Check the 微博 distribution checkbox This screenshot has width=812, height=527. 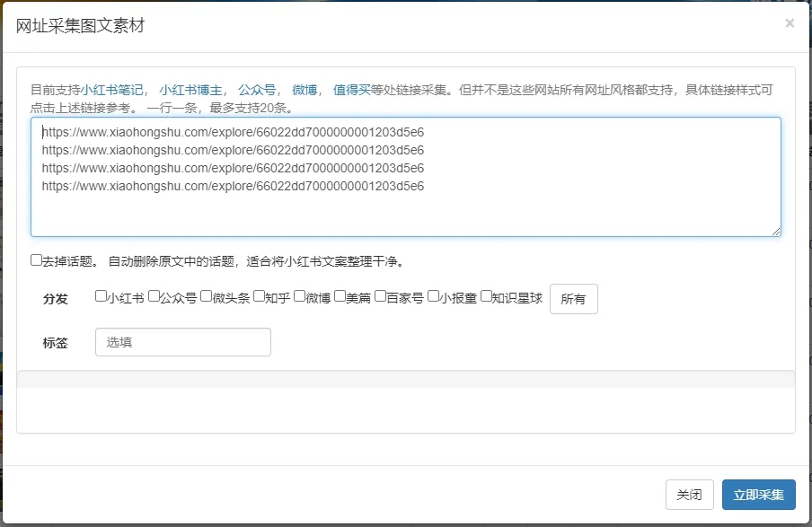tap(299, 296)
